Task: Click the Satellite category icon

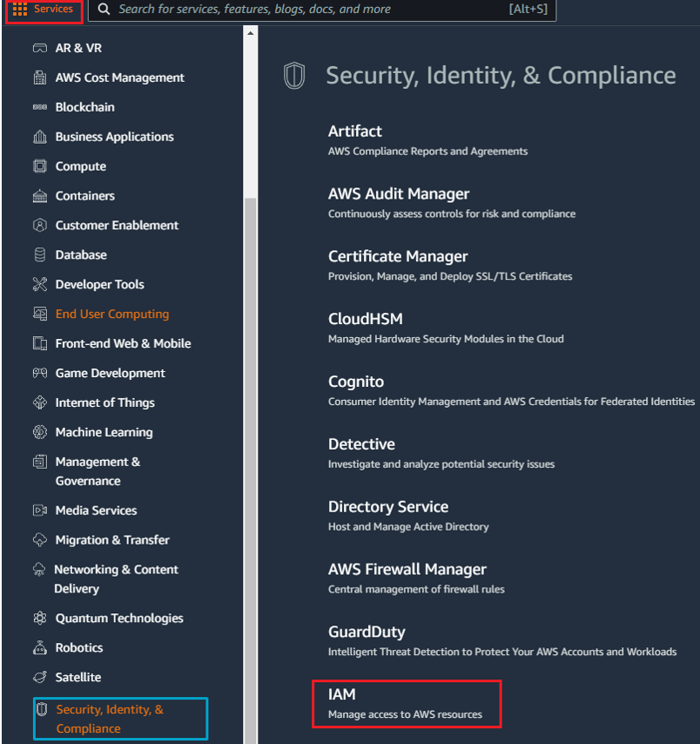Action: [40, 677]
